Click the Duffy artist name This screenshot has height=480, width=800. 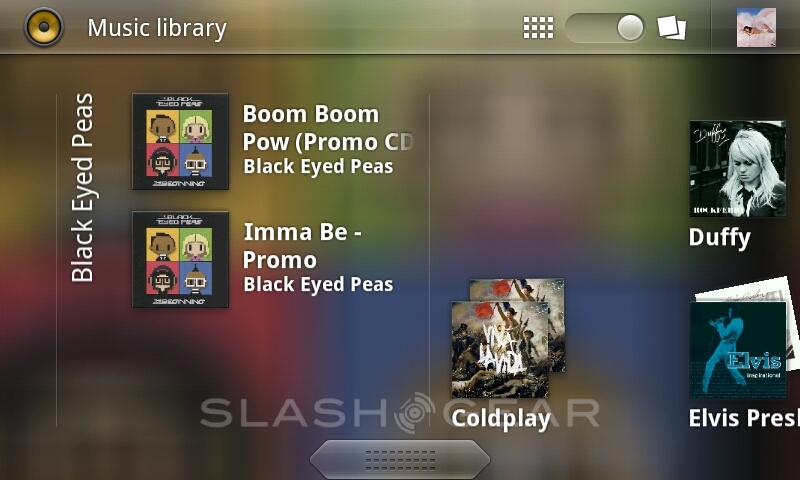click(x=719, y=238)
